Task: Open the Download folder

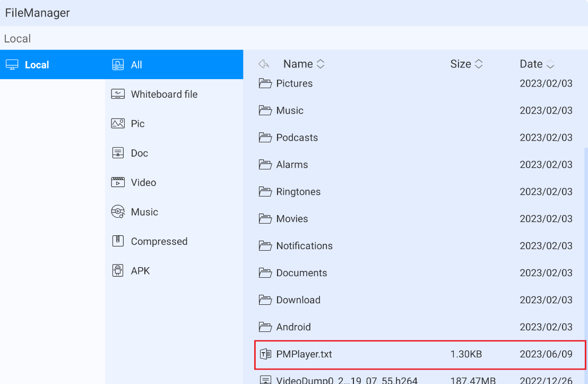Action: (298, 300)
